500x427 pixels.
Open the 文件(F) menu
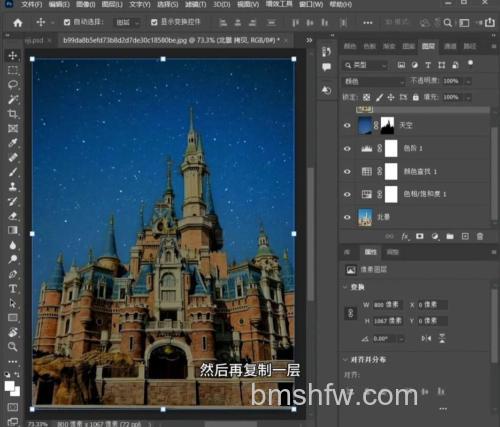click(x=32, y=4)
